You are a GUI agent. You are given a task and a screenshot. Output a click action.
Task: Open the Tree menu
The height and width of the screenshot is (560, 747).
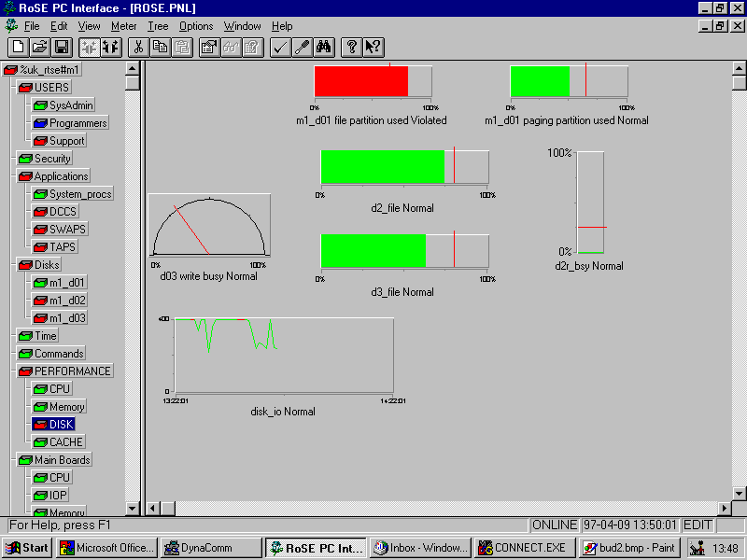point(158,26)
